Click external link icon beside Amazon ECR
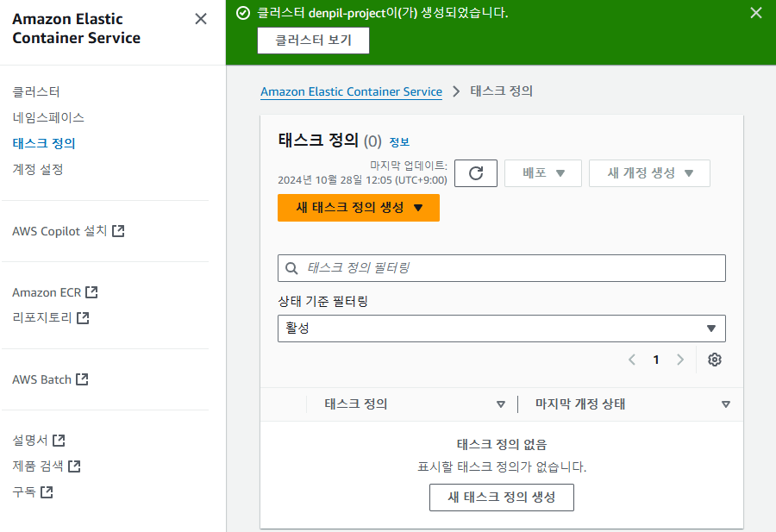The height and width of the screenshot is (532, 776). tap(91, 292)
